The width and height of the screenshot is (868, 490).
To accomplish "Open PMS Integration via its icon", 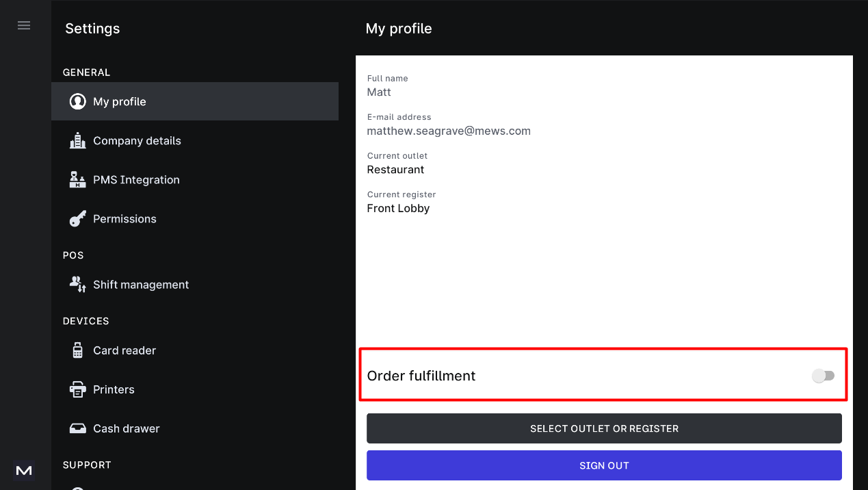I will click(x=77, y=179).
